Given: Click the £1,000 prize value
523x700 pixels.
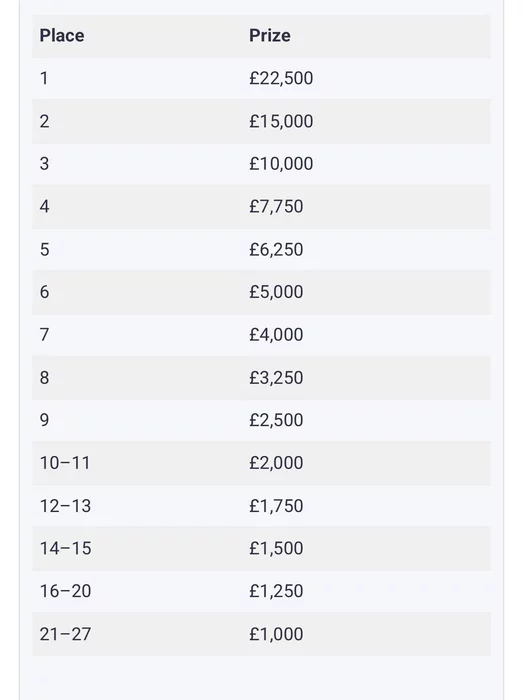Looking at the screenshot, I should point(276,633).
